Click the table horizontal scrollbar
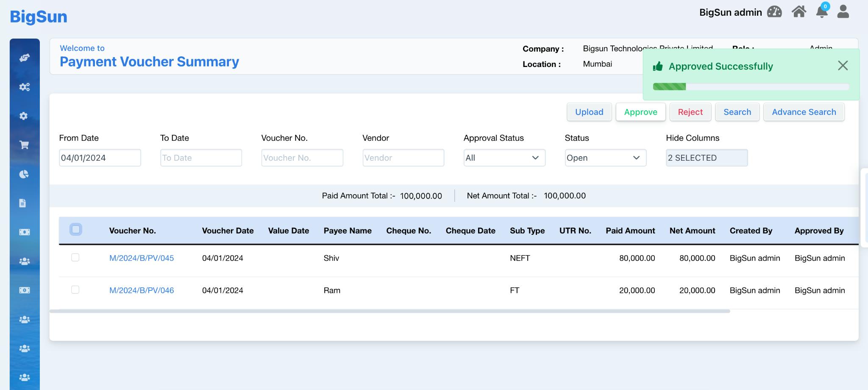The image size is (868, 390). [390, 311]
